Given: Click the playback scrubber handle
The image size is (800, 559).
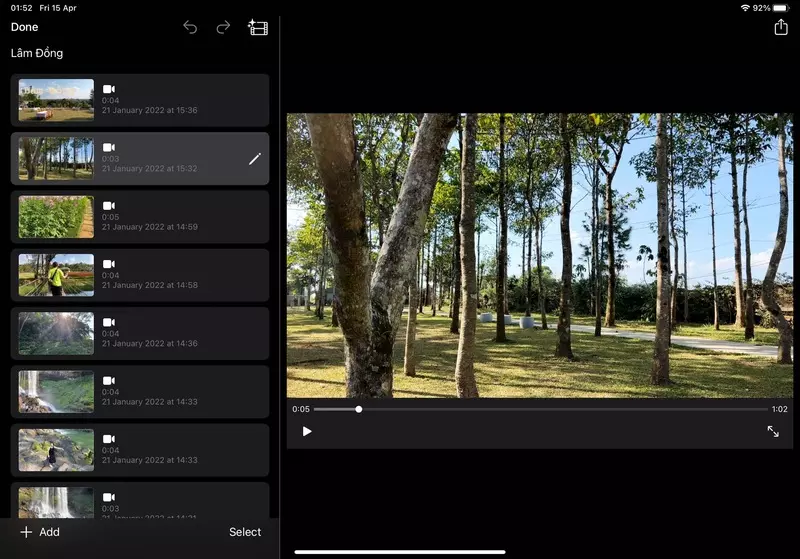Looking at the screenshot, I should pos(359,409).
